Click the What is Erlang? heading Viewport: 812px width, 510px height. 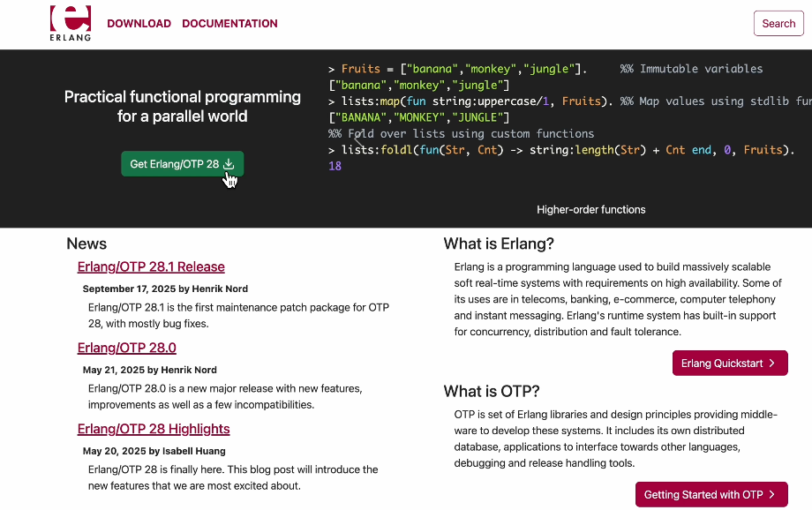coord(499,244)
